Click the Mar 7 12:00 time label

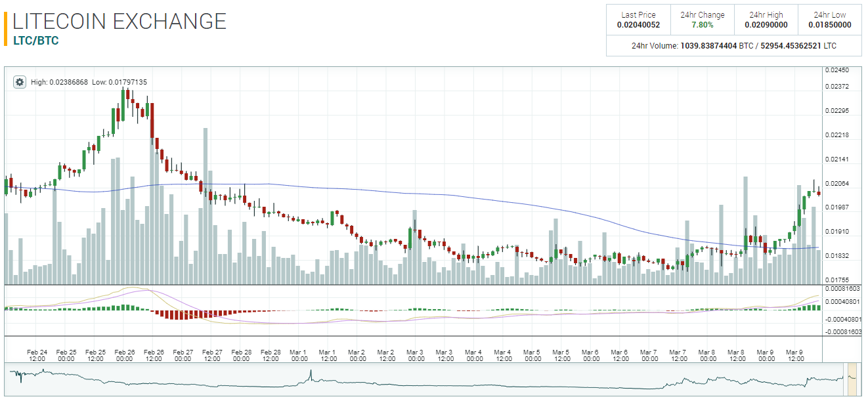coord(678,356)
